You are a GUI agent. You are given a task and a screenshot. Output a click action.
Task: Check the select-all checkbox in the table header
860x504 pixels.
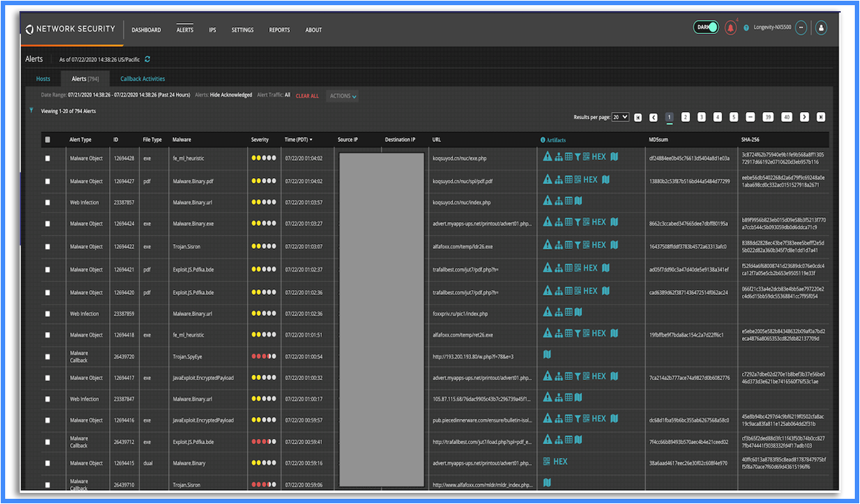click(x=48, y=139)
